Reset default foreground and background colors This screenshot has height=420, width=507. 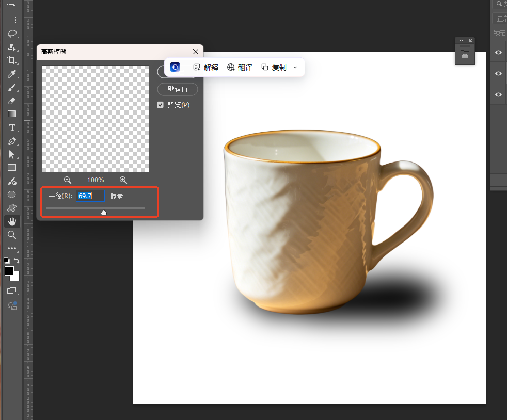tap(7, 260)
